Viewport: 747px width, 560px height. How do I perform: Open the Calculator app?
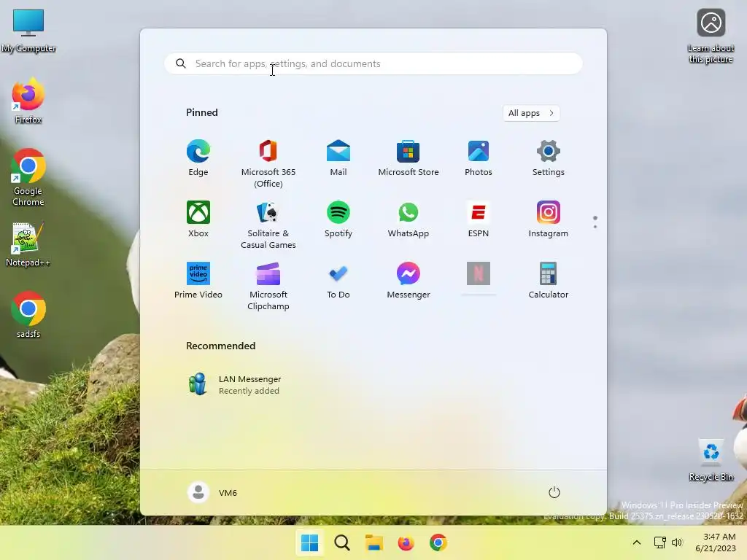[x=549, y=281]
